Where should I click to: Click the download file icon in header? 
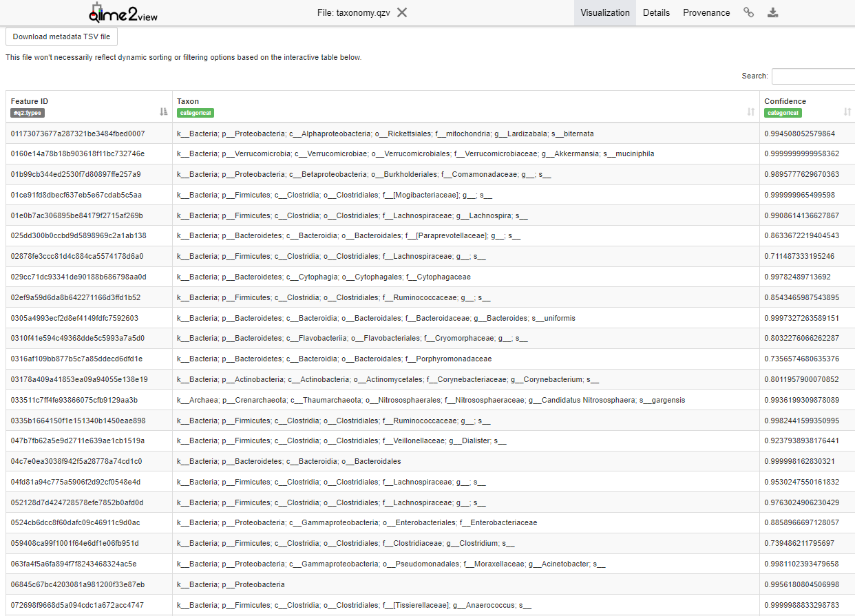(x=773, y=12)
